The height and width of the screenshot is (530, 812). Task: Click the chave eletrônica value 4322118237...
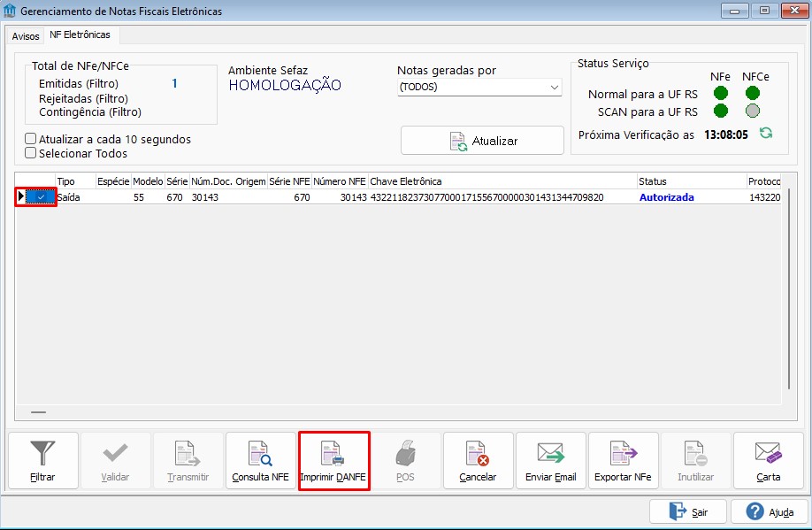click(x=486, y=197)
